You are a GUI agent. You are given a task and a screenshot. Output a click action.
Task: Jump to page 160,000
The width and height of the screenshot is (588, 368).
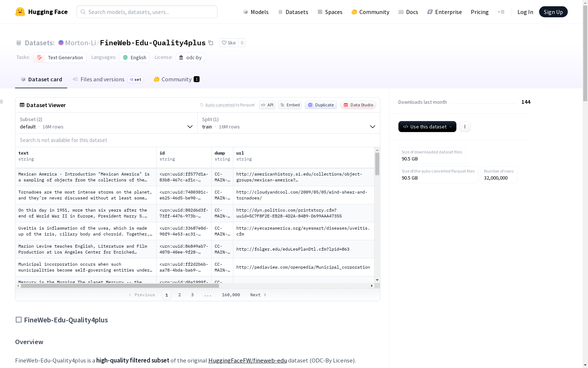(231, 295)
